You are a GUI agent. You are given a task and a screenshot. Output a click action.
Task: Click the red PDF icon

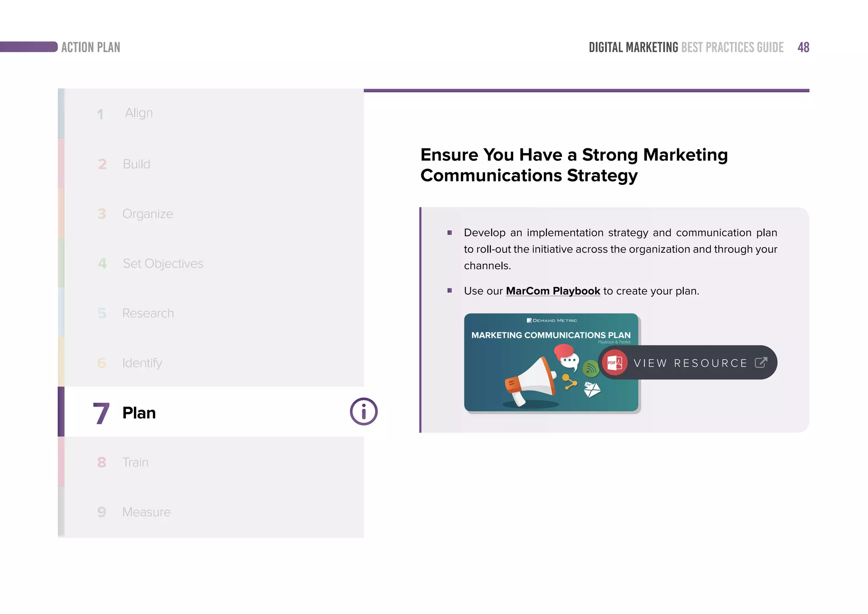[615, 363]
